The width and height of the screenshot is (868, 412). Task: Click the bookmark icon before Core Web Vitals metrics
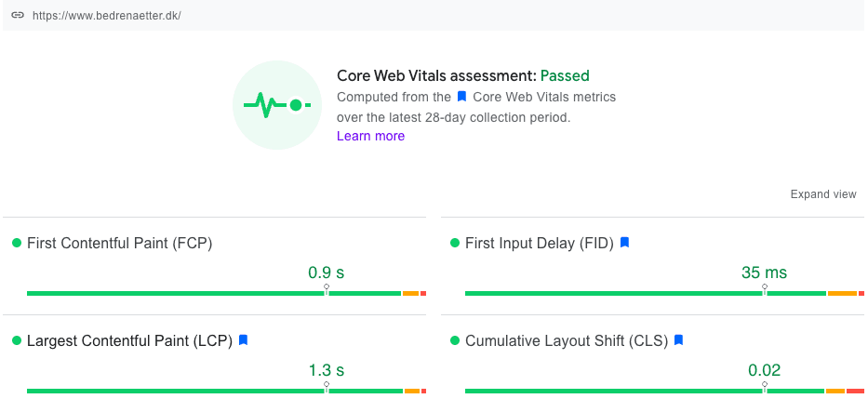(461, 97)
